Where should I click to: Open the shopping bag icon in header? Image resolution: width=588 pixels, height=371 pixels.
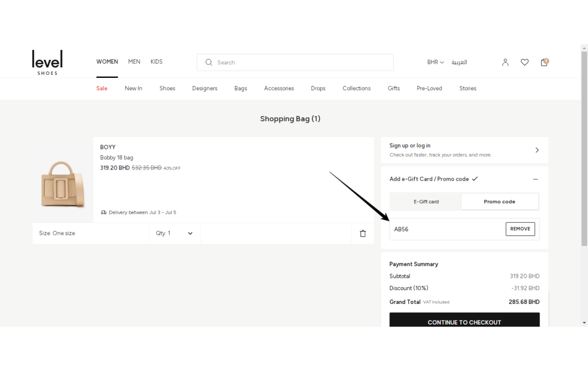pyautogui.click(x=544, y=62)
